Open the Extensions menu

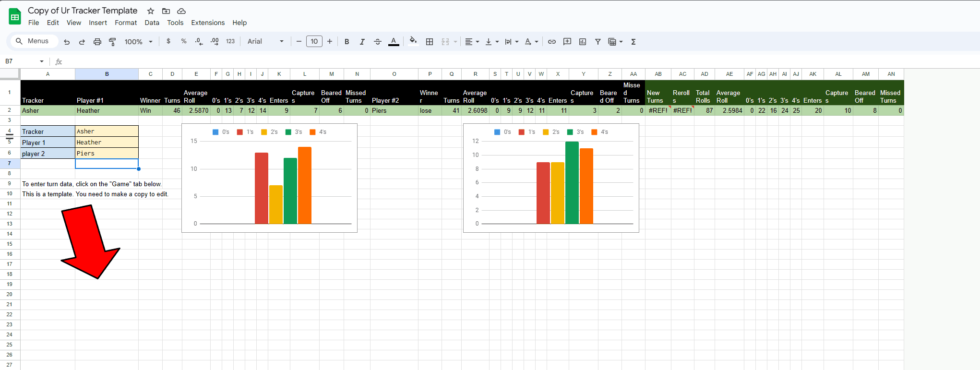point(207,23)
